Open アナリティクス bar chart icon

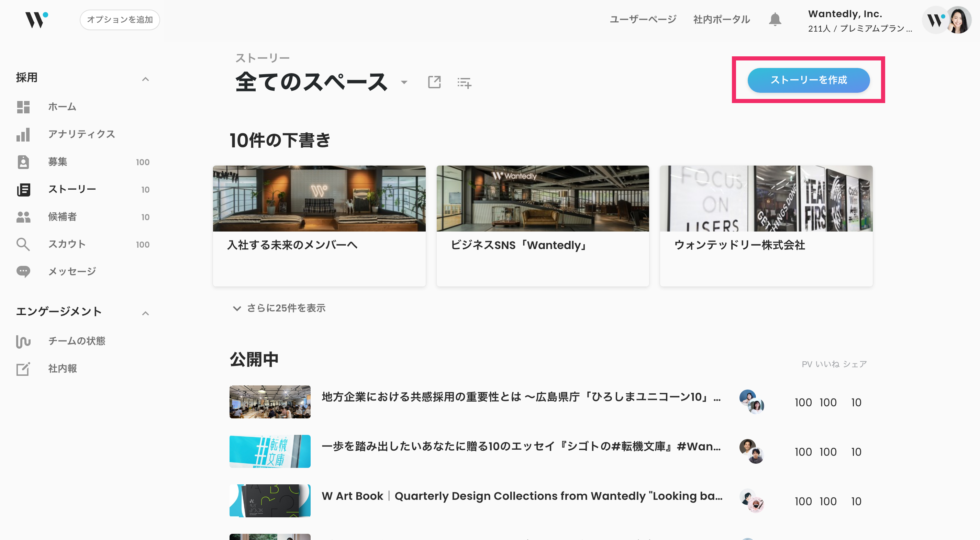tap(23, 134)
